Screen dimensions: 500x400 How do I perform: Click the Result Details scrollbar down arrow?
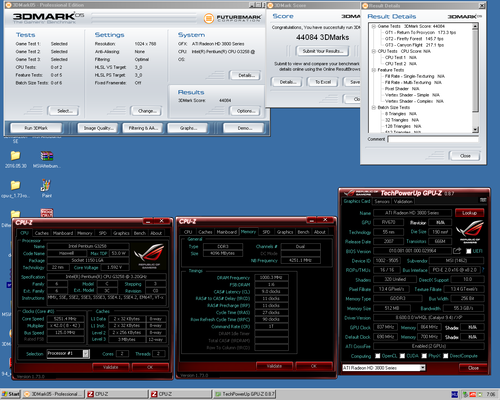pyautogui.click(x=476, y=129)
